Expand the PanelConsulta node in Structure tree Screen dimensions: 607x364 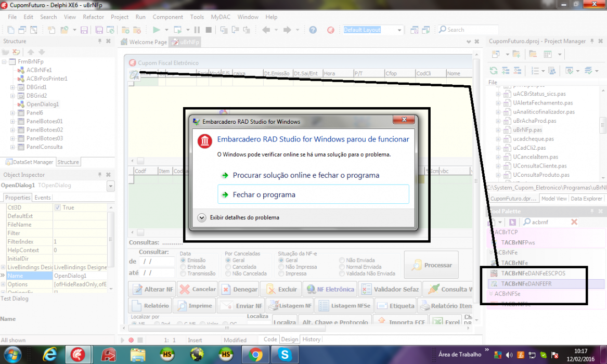(12, 147)
